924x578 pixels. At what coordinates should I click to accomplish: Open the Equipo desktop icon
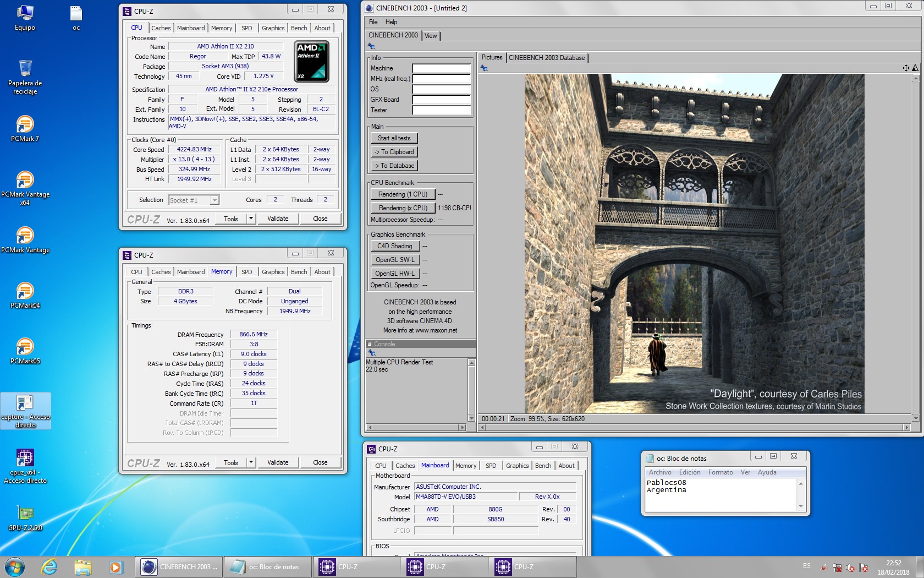pyautogui.click(x=25, y=18)
